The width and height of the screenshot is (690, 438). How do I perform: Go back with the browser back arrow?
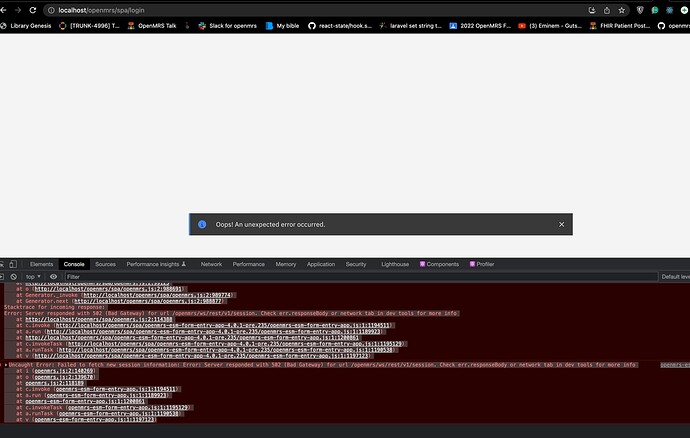pyautogui.click(x=3, y=10)
